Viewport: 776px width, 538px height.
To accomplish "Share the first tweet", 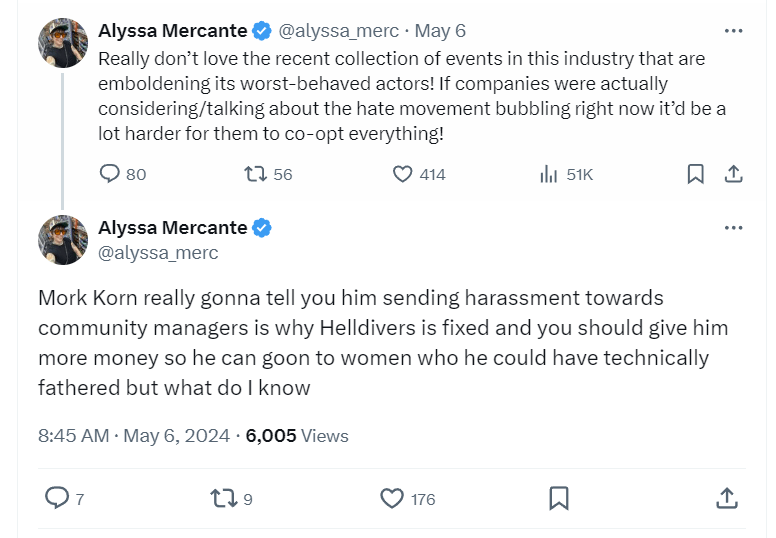I will coord(733,174).
